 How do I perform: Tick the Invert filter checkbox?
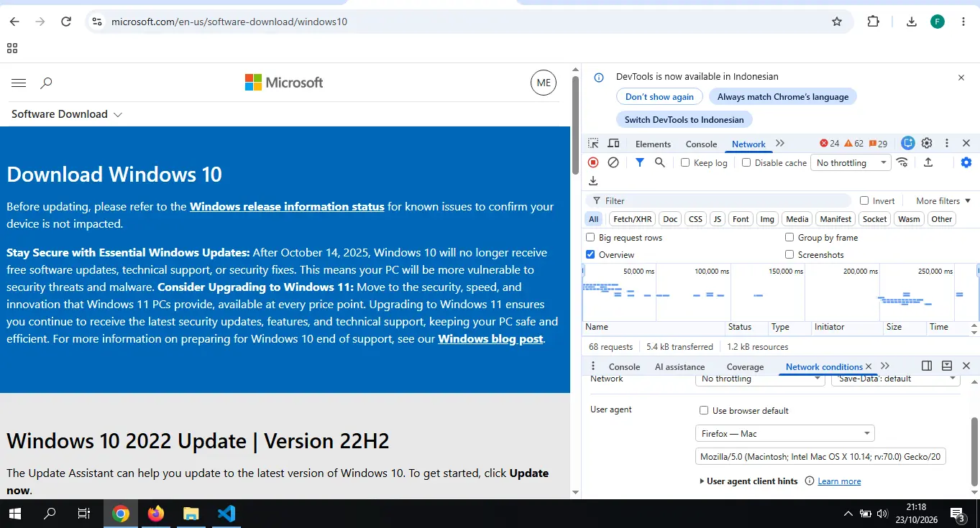tap(864, 201)
